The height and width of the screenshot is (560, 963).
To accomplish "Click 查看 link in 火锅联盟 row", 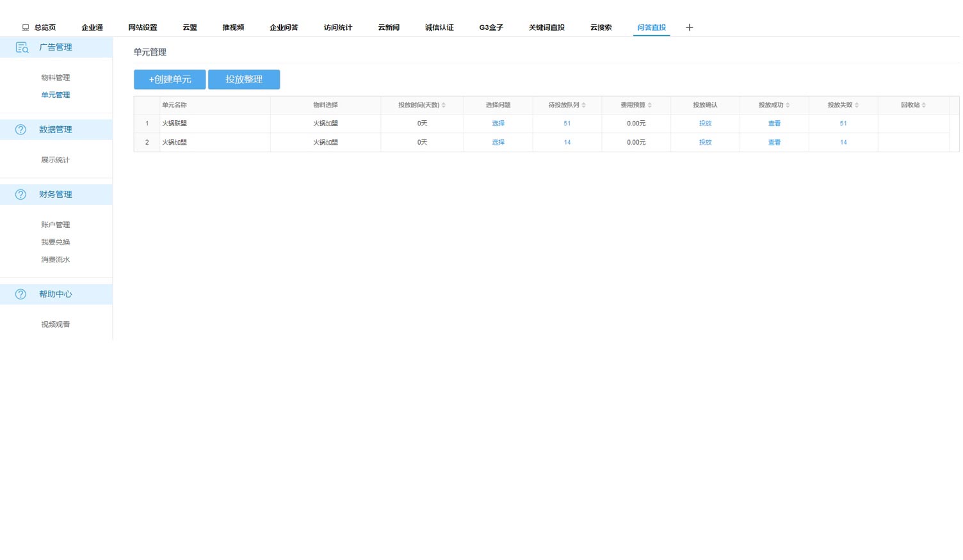I will click(774, 124).
